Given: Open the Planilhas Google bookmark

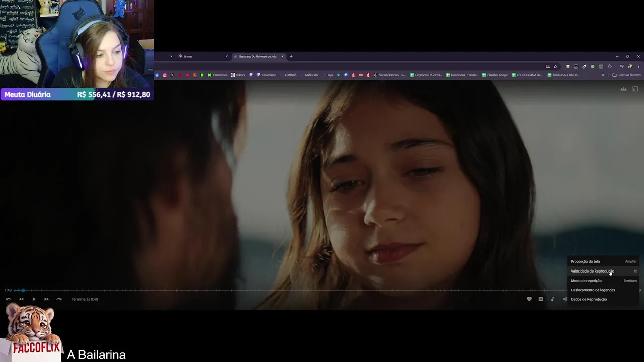Looking at the screenshot, I should coord(495,75).
